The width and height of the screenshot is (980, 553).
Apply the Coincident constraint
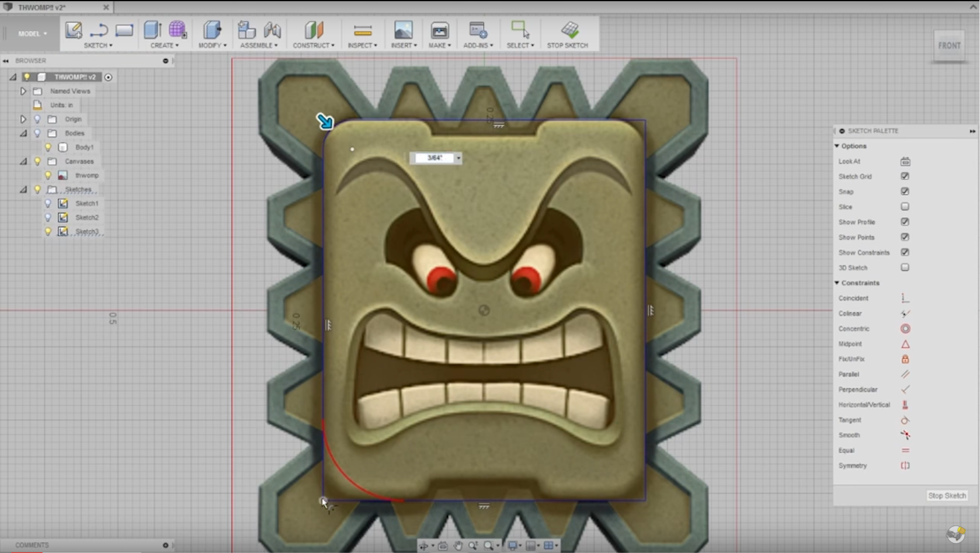tap(905, 298)
